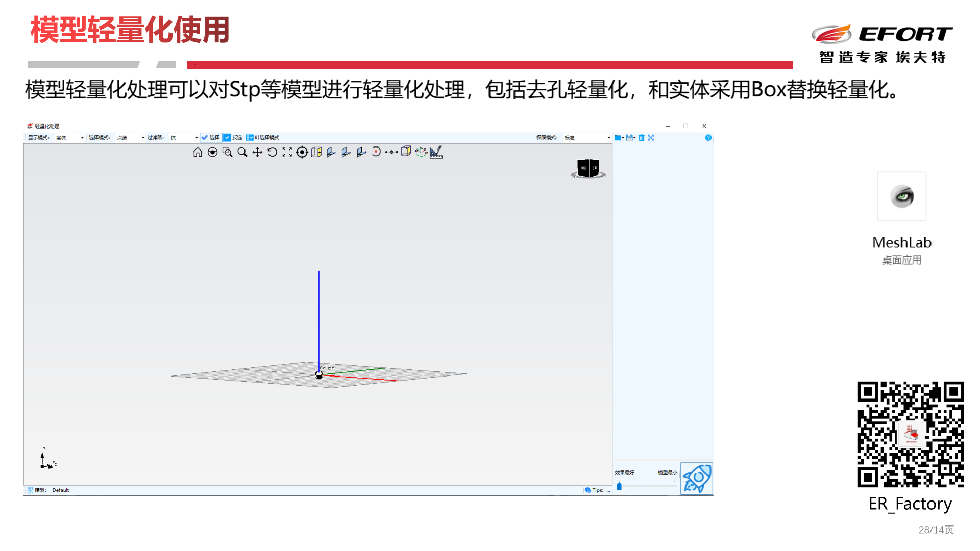Viewport: 980px width, 551px height.
Task: Click the save icon in the top toolbar
Action: [629, 137]
